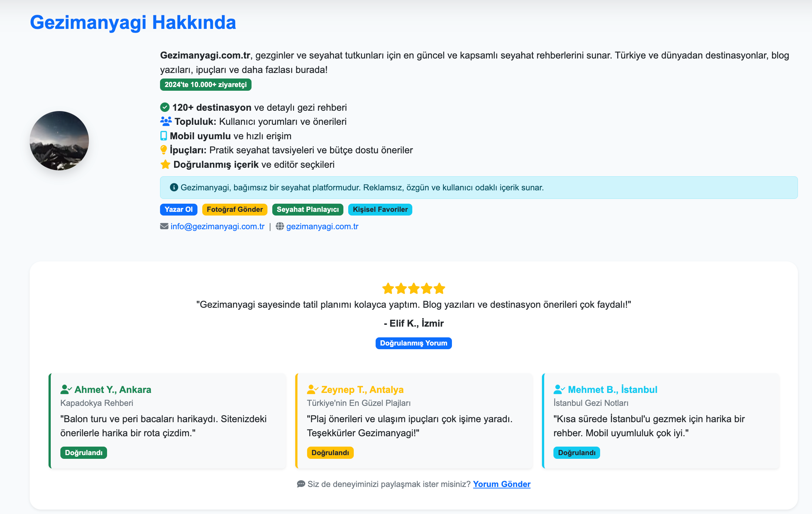Visit the gezimanyagi.com.tr website link
The image size is (812, 514).
[x=322, y=226]
